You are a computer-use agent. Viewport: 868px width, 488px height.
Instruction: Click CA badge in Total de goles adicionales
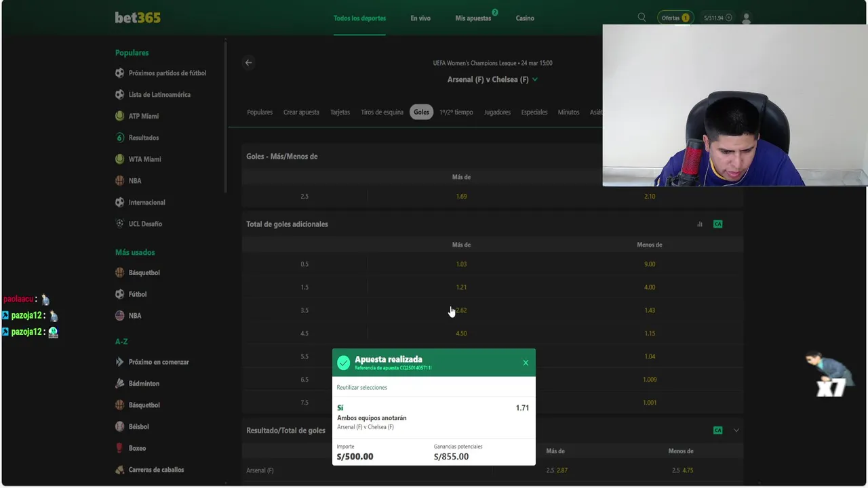tap(717, 224)
